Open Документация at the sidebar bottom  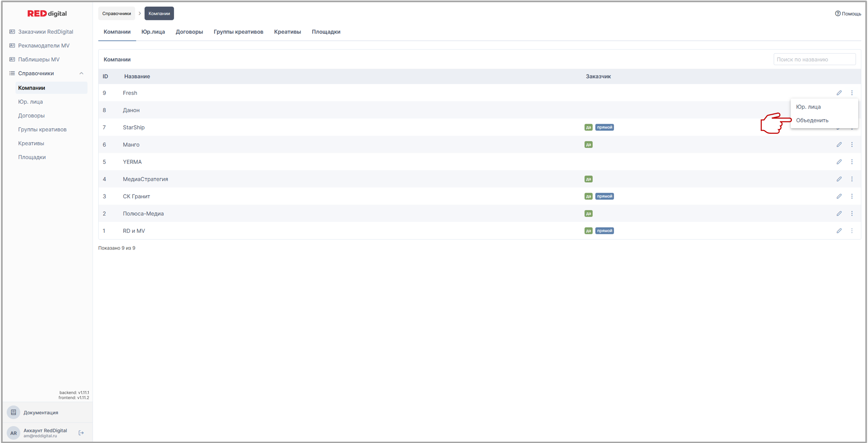coord(40,413)
